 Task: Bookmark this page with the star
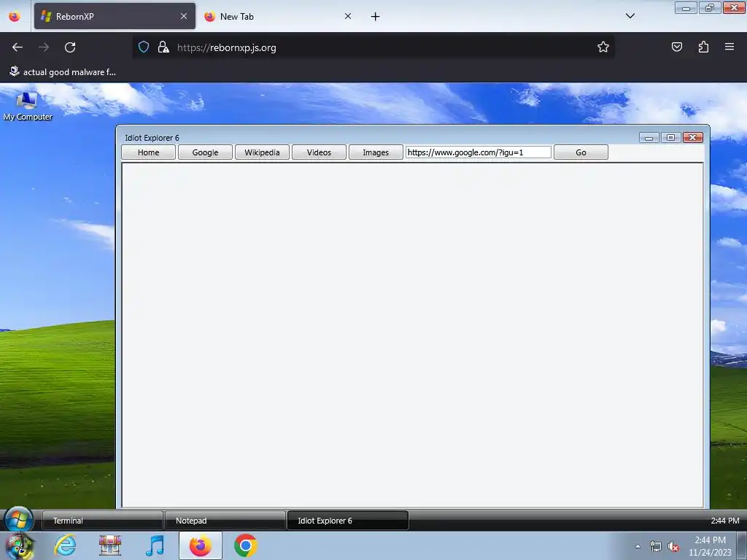click(603, 47)
